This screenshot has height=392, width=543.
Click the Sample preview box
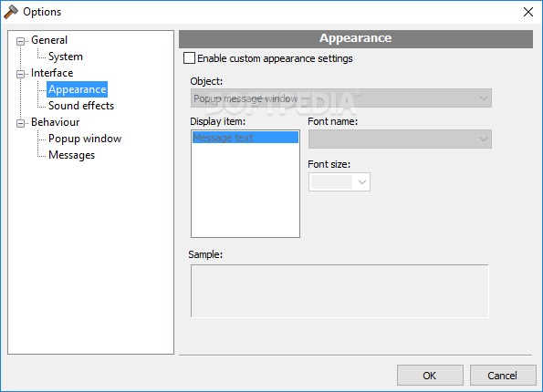(x=339, y=291)
